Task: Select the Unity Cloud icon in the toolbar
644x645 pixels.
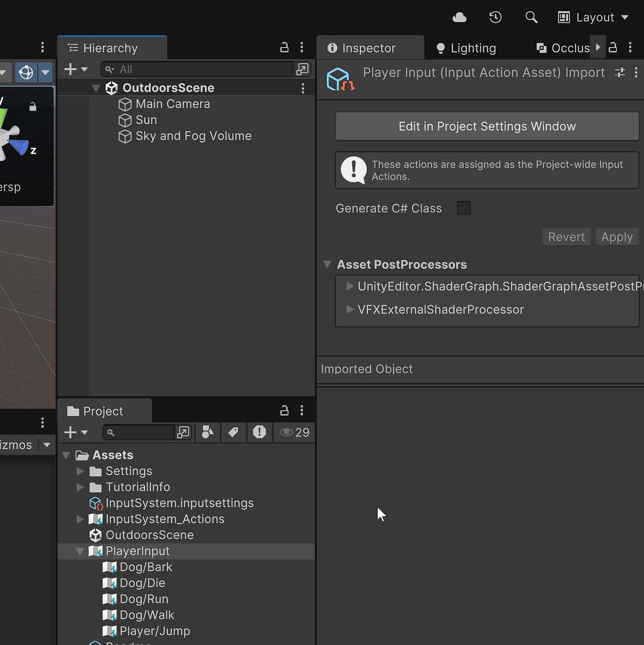Action: 459,17
